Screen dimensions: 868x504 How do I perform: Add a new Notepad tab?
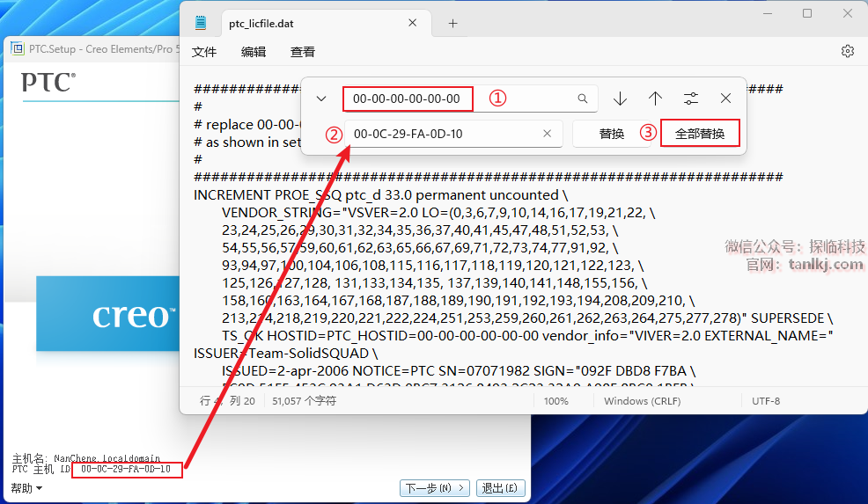point(452,23)
